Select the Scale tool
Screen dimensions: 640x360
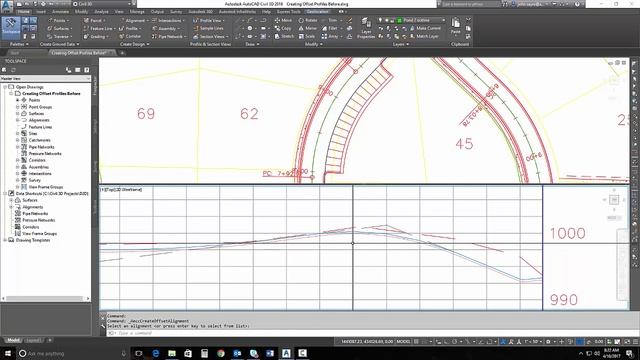tap(307, 37)
